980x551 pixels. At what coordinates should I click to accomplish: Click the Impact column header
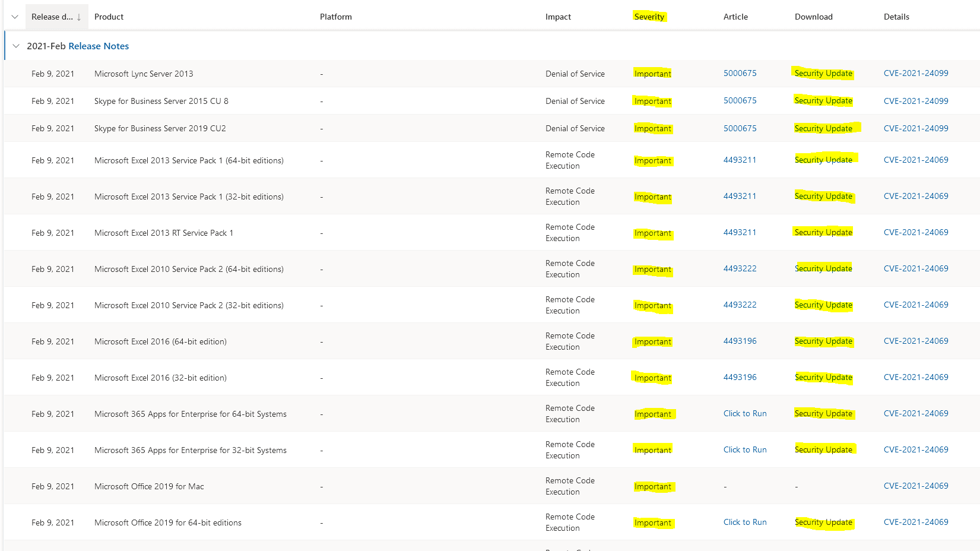[558, 17]
